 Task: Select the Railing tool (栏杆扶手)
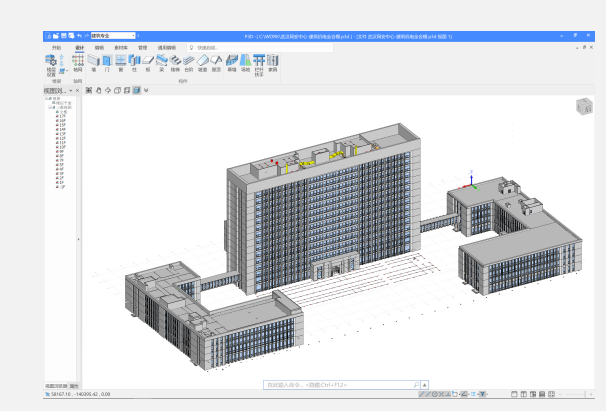tap(259, 65)
